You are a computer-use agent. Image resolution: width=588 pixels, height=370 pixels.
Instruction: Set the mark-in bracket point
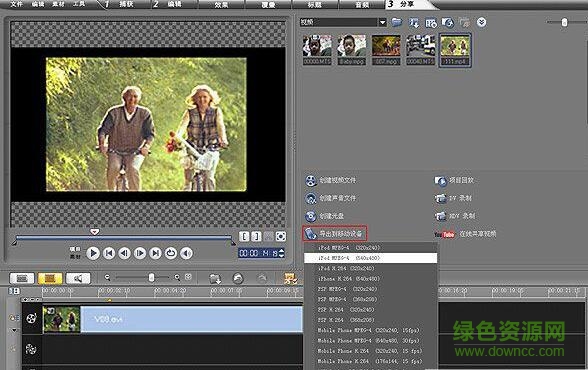click(x=244, y=236)
